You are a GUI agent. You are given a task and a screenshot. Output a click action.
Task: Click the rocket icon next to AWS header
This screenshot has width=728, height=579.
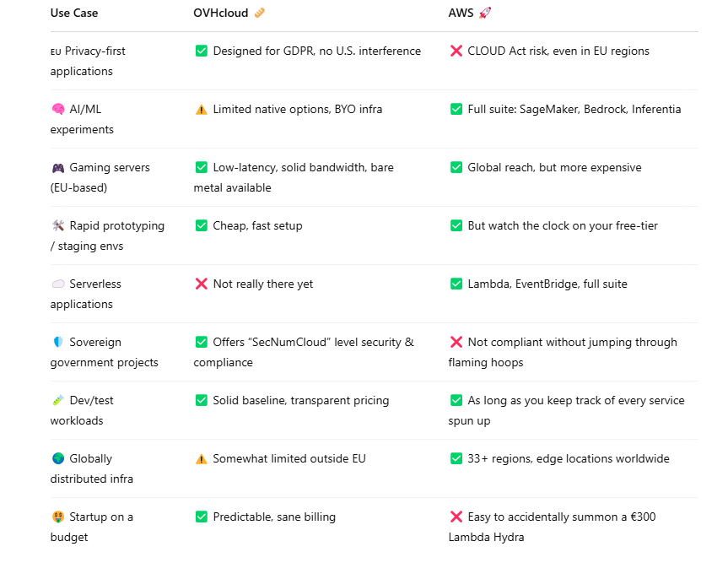tap(485, 13)
